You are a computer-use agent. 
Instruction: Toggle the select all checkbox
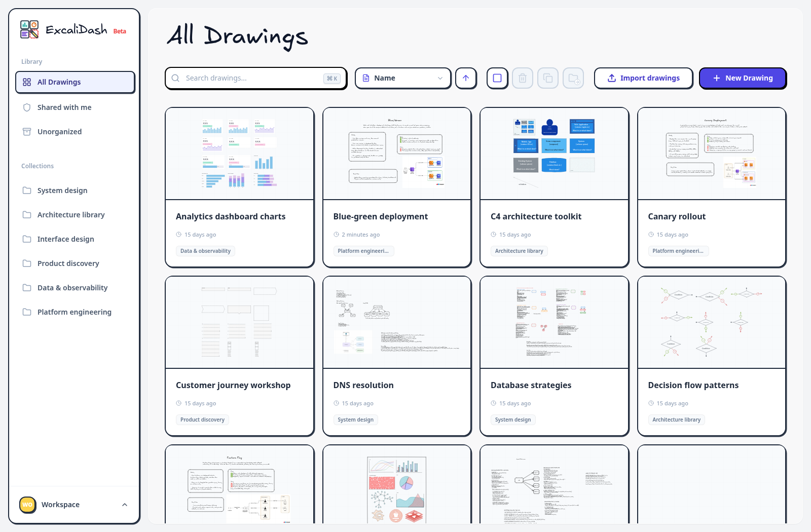click(497, 78)
